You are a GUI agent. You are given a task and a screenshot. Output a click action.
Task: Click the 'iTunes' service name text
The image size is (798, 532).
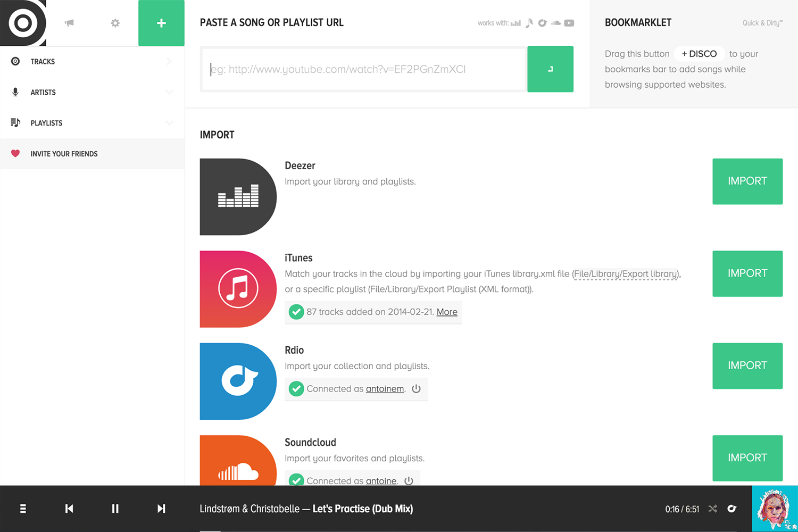click(x=298, y=258)
